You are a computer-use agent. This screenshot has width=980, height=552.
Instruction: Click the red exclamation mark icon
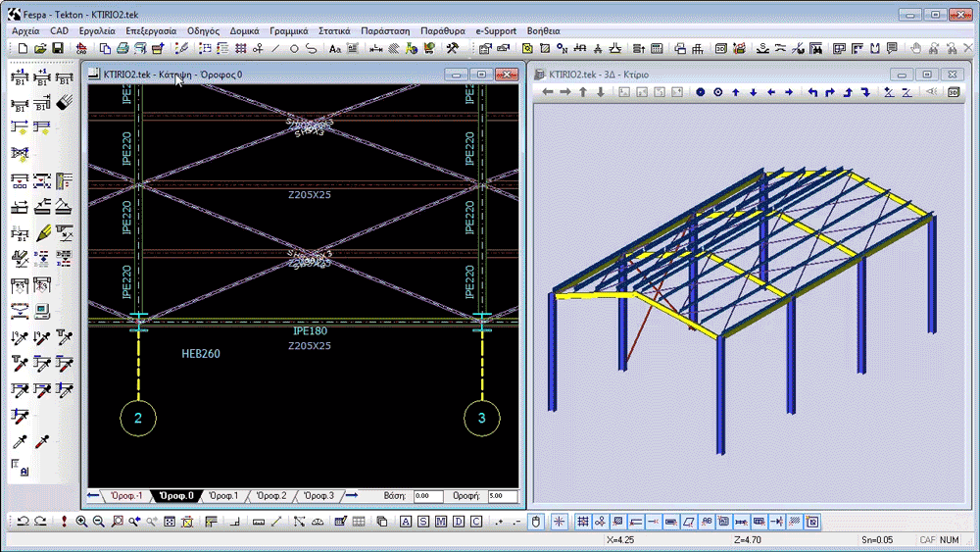click(x=63, y=522)
